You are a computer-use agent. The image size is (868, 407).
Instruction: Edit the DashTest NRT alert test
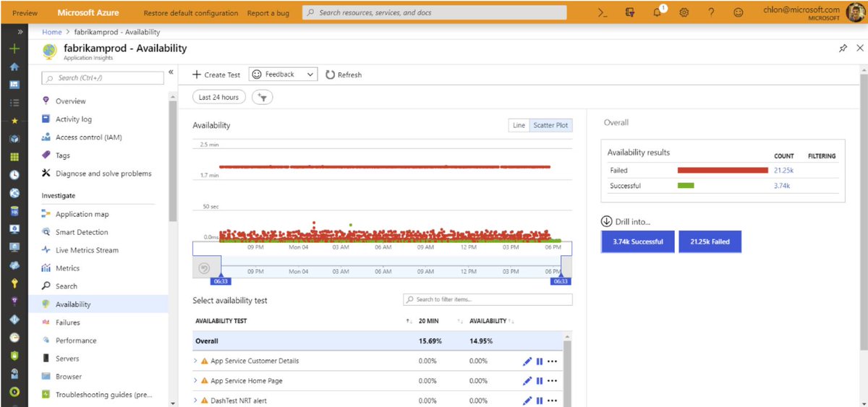click(x=527, y=400)
